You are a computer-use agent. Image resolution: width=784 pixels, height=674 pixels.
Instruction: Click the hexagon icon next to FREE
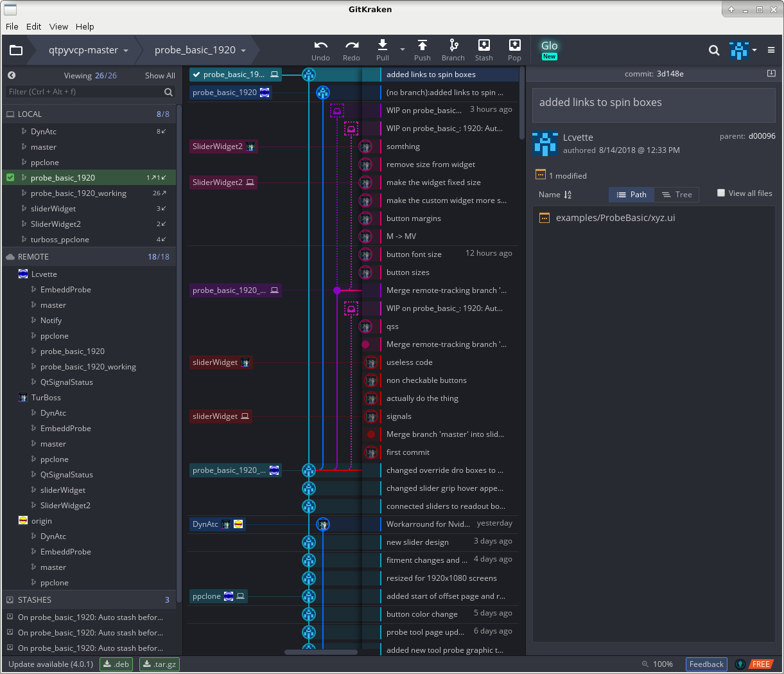[740, 664]
